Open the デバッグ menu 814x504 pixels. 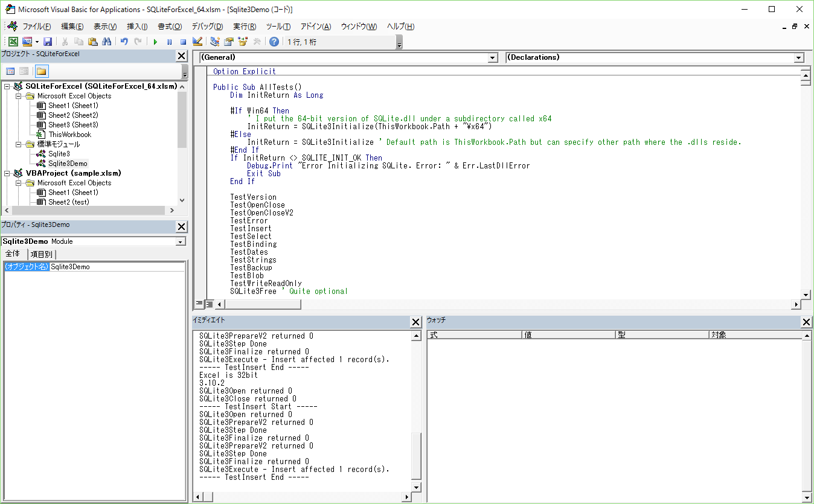tap(205, 26)
